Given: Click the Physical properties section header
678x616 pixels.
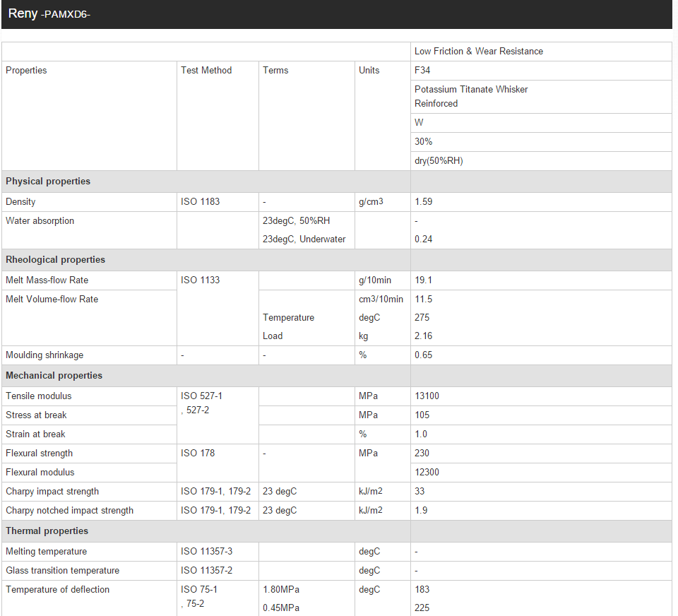Looking at the screenshot, I should [48, 182].
